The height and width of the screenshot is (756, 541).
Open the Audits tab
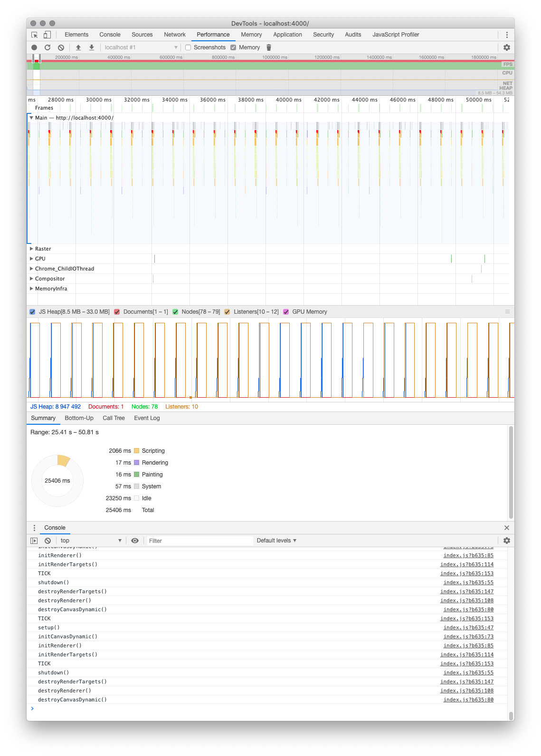tap(353, 35)
